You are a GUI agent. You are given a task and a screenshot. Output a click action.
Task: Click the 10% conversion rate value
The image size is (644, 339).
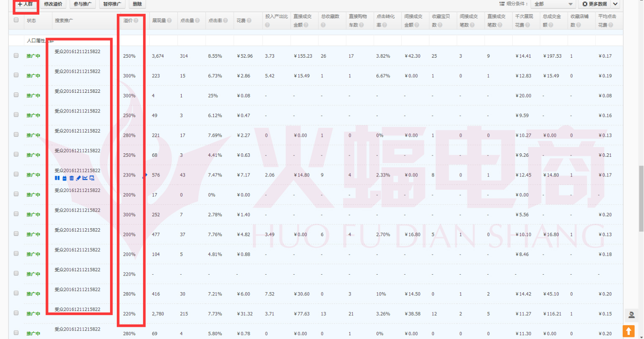380,294
